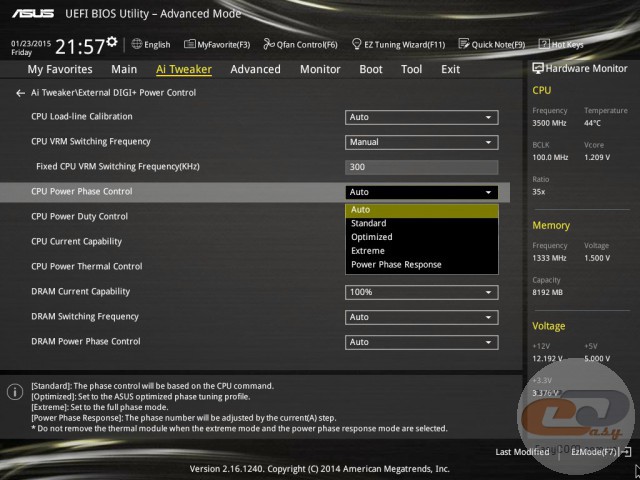
Task: Open CPU Load-line Calibration dropdown
Action: pyautogui.click(x=422, y=117)
